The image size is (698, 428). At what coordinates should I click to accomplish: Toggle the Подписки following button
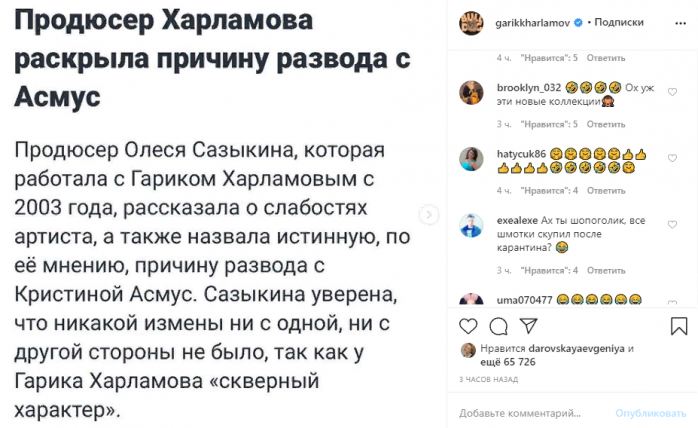(620, 21)
